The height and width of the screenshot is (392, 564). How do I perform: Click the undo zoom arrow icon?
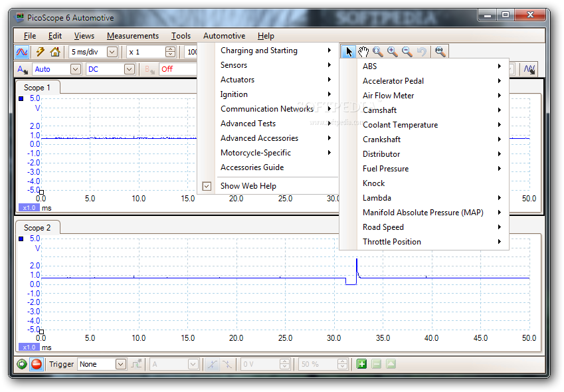[422, 52]
